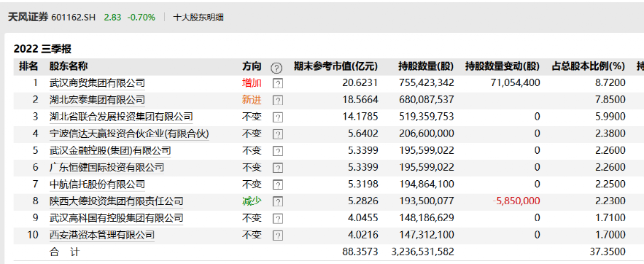Click the price change -0.70%
The width and height of the screenshot is (644, 264).
tap(141, 18)
